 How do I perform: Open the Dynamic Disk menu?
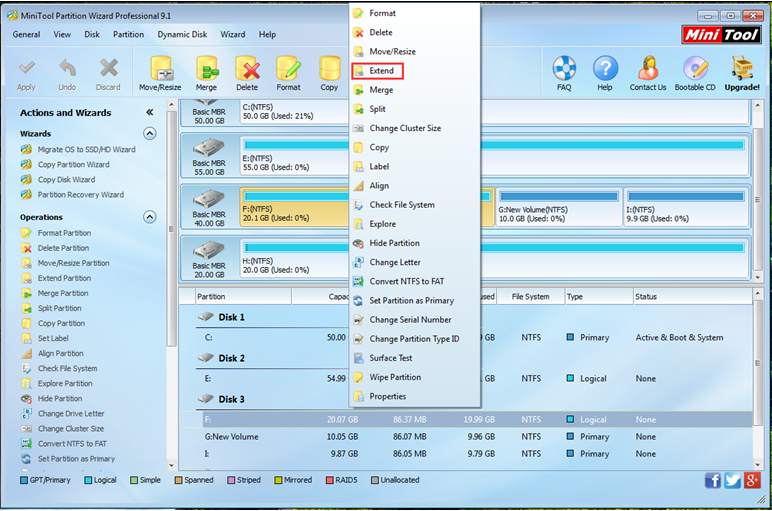click(x=182, y=34)
